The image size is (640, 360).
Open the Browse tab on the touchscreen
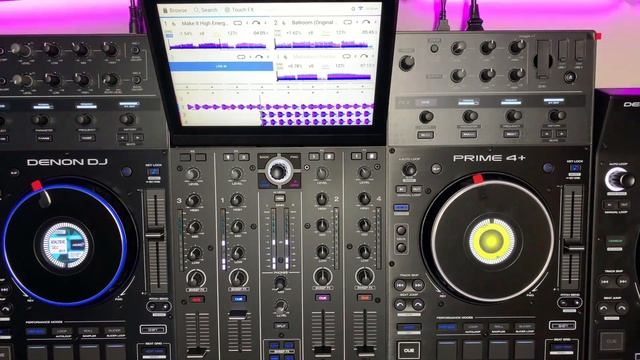pyautogui.click(x=175, y=10)
